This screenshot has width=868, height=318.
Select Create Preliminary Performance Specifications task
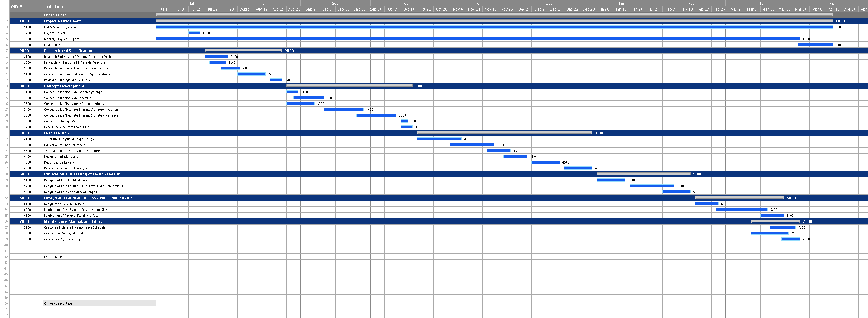coord(77,74)
